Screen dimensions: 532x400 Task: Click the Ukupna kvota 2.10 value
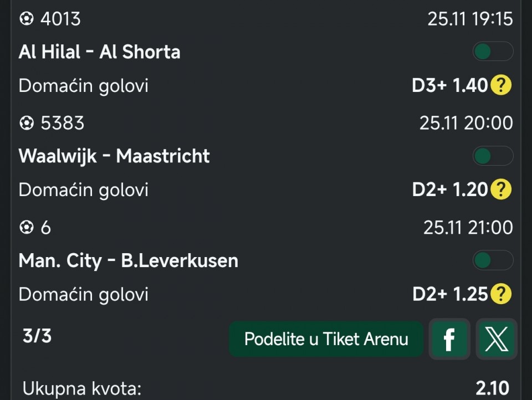(x=492, y=388)
